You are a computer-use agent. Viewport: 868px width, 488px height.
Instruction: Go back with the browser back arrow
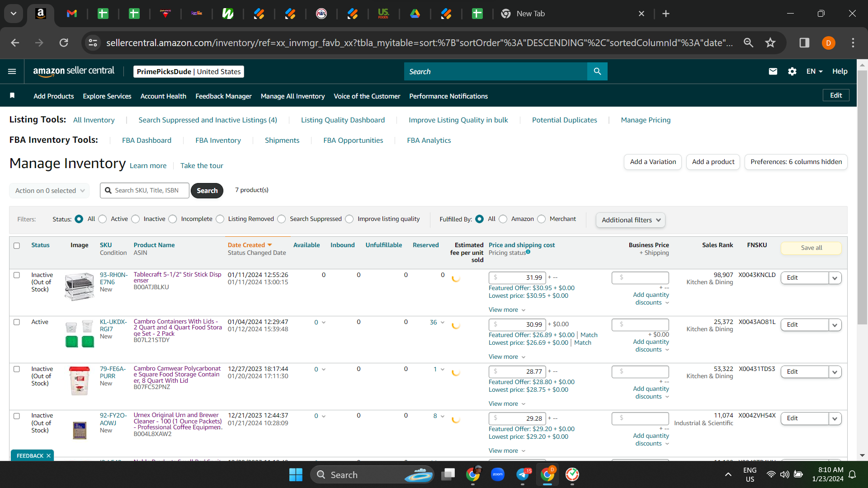[x=15, y=42]
